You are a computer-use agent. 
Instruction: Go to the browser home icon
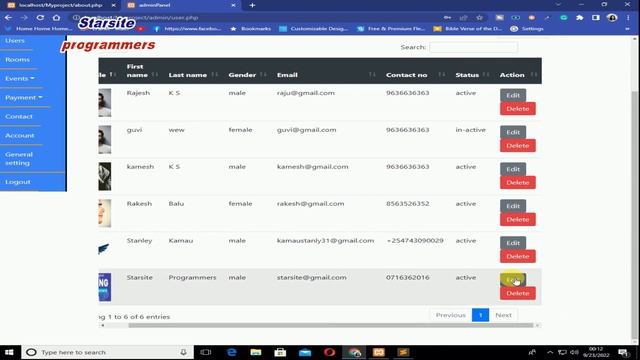[56, 18]
